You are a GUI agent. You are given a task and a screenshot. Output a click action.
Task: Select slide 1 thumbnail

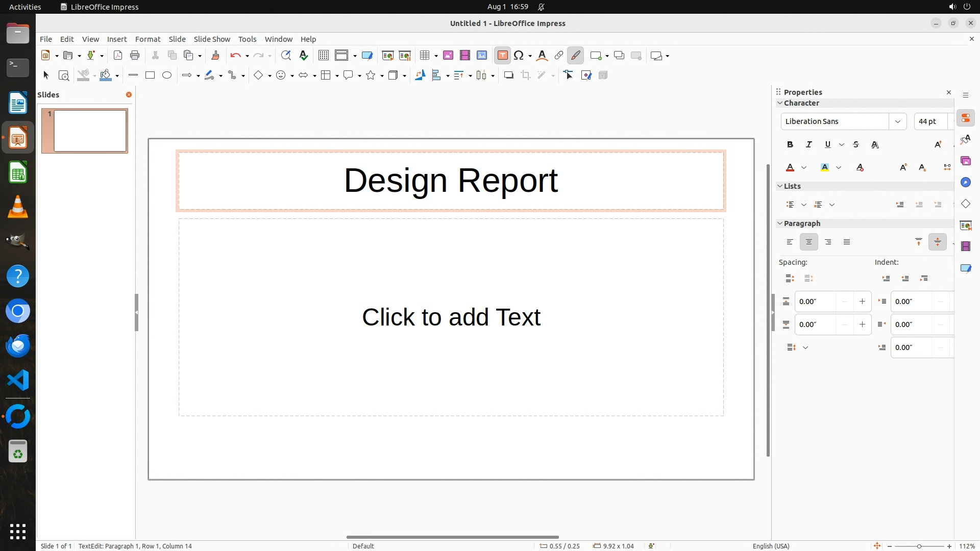coord(90,131)
